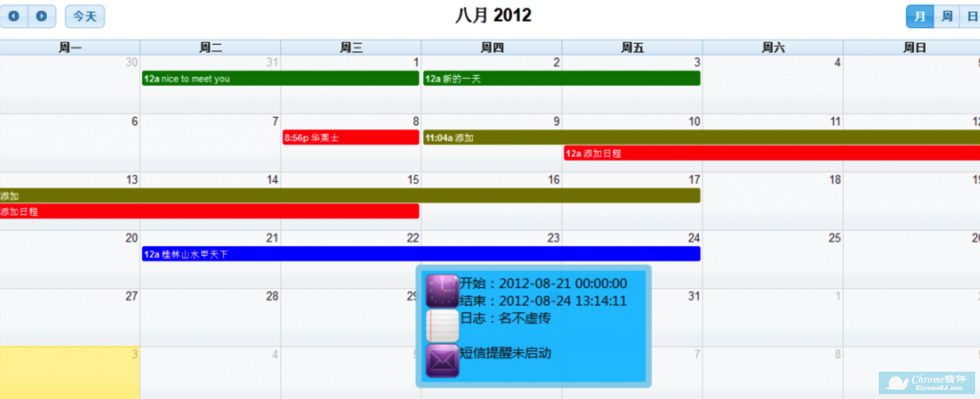Switch to day view (日) tab

tap(971, 16)
